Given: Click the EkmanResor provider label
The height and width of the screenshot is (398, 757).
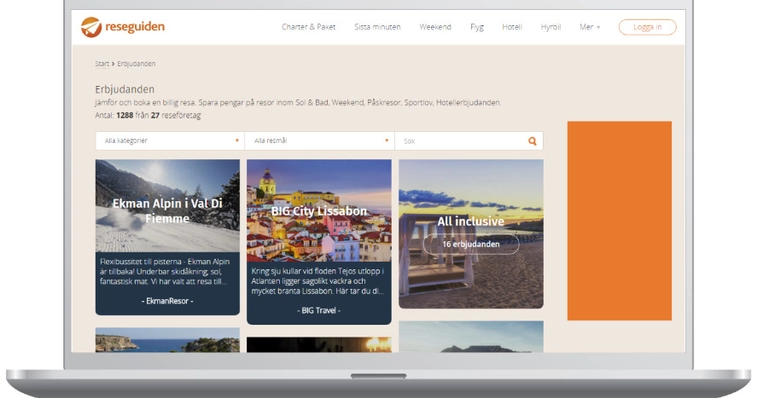Looking at the screenshot, I should click(x=168, y=301).
